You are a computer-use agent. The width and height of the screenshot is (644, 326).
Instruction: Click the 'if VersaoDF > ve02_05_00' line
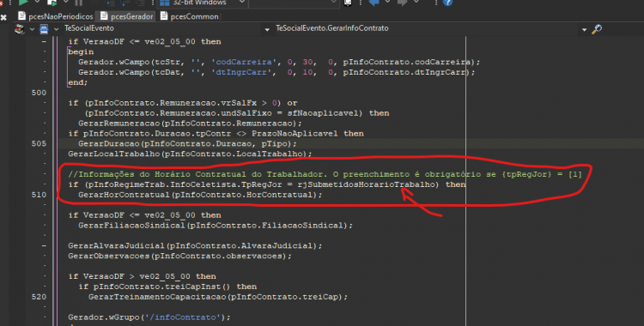142,276
